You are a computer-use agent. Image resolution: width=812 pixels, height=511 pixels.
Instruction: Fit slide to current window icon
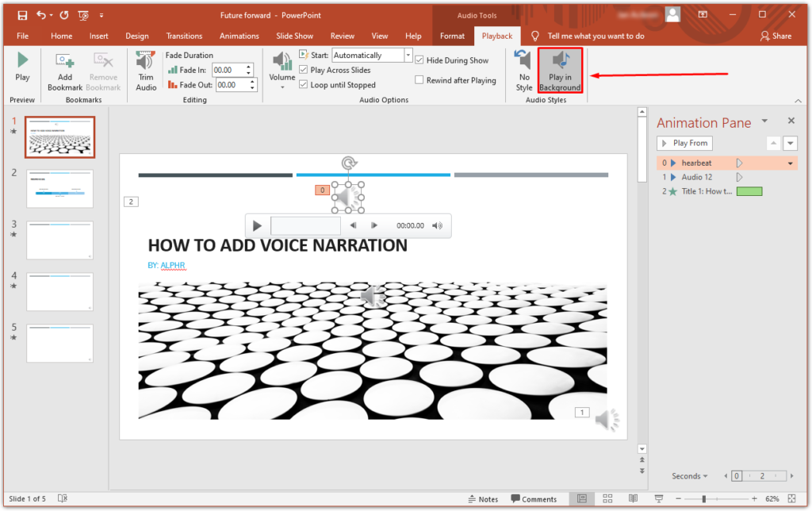(792, 498)
